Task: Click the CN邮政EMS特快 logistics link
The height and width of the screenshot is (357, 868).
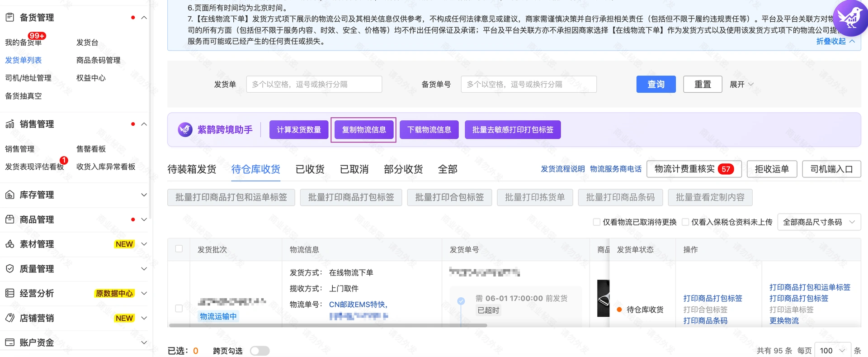Action: pos(358,305)
